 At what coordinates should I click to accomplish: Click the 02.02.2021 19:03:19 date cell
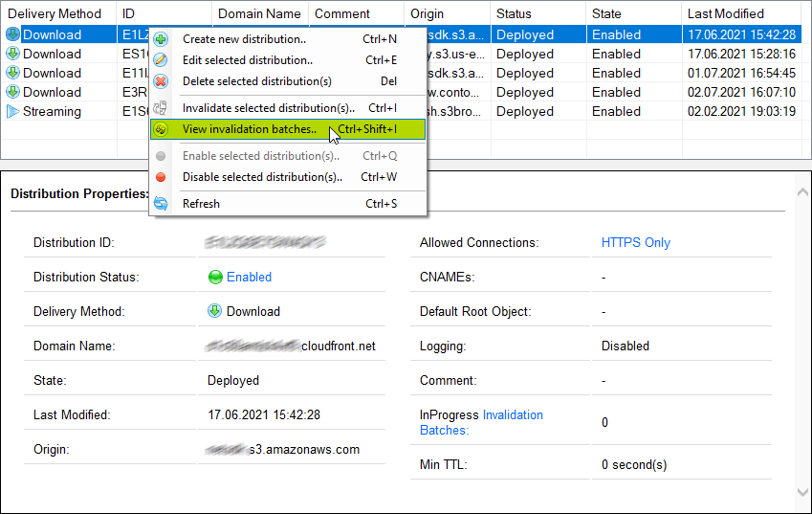tap(741, 111)
